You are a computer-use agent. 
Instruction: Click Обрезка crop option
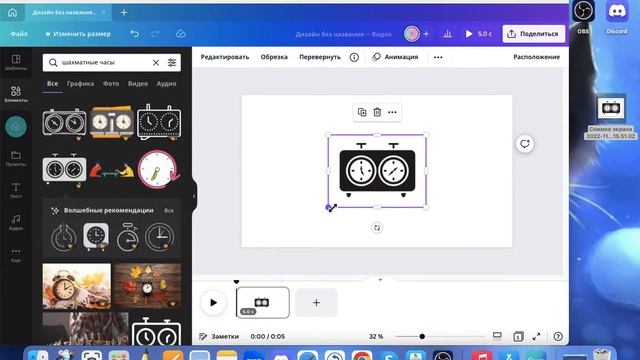[274, 57]
